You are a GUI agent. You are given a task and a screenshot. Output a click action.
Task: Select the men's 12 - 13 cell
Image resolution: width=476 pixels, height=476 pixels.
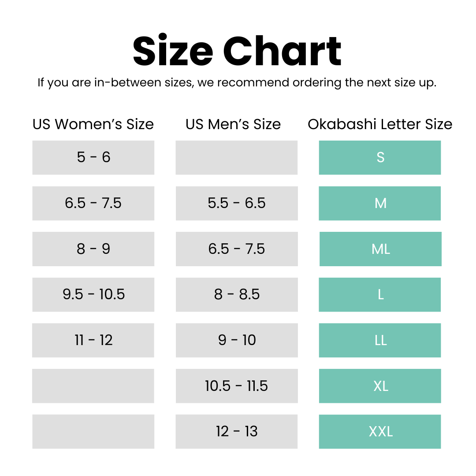[237, 431]
